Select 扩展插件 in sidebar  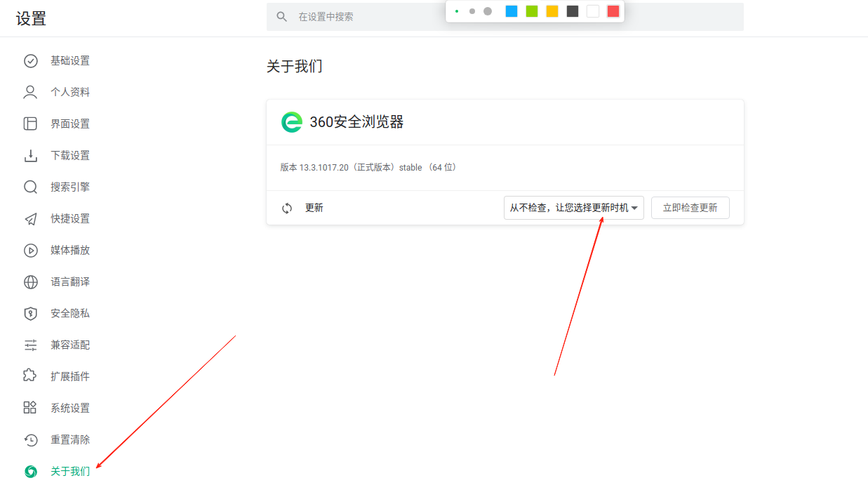(70, 376)
